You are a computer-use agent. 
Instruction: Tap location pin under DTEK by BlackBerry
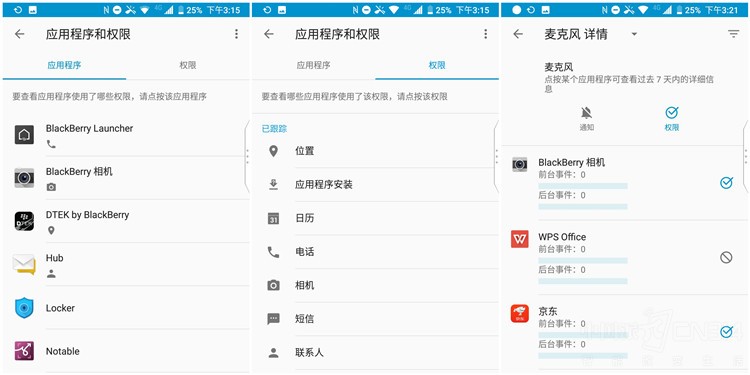click(x=51, y=231)
